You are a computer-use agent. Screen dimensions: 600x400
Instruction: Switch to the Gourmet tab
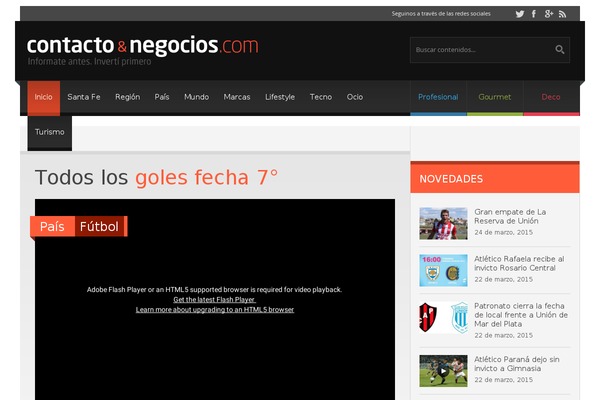pos(495,97)
